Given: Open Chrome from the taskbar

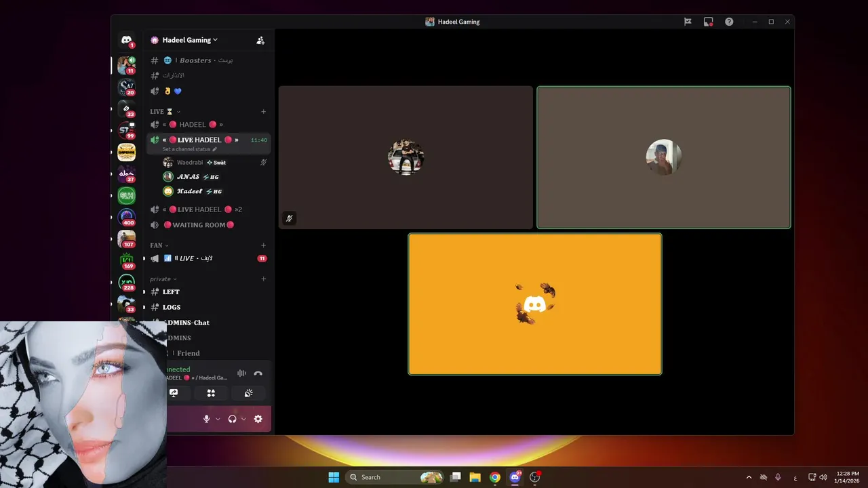Looking at the screenshot, I should [x=495, y=477].
